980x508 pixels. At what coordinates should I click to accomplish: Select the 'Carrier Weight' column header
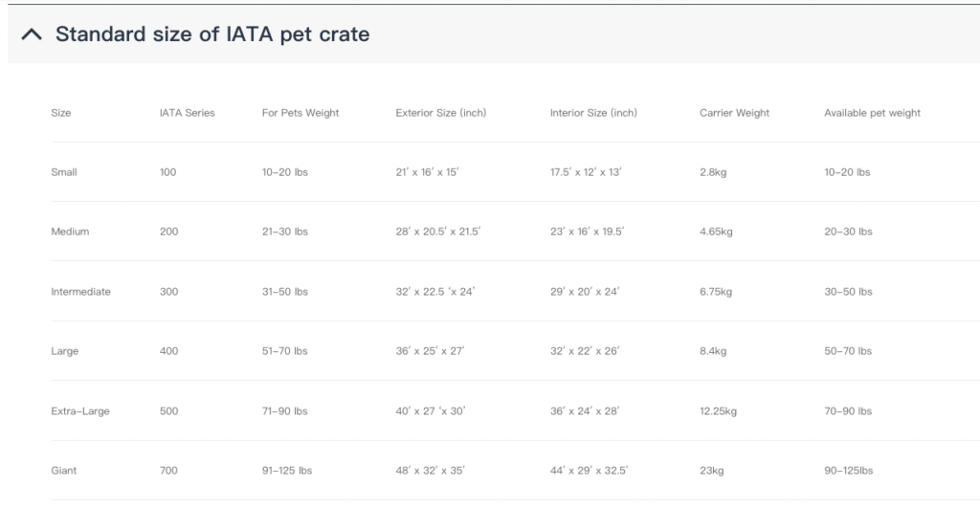(x=734, y=113)
